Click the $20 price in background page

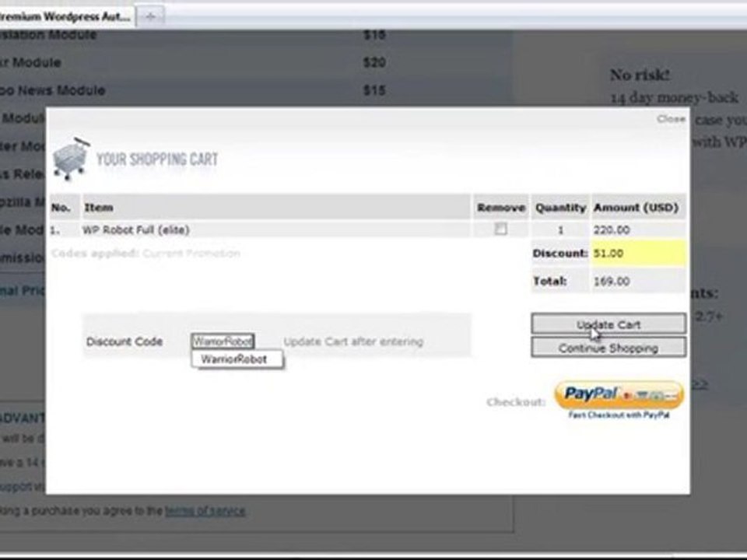pos(374,62)
